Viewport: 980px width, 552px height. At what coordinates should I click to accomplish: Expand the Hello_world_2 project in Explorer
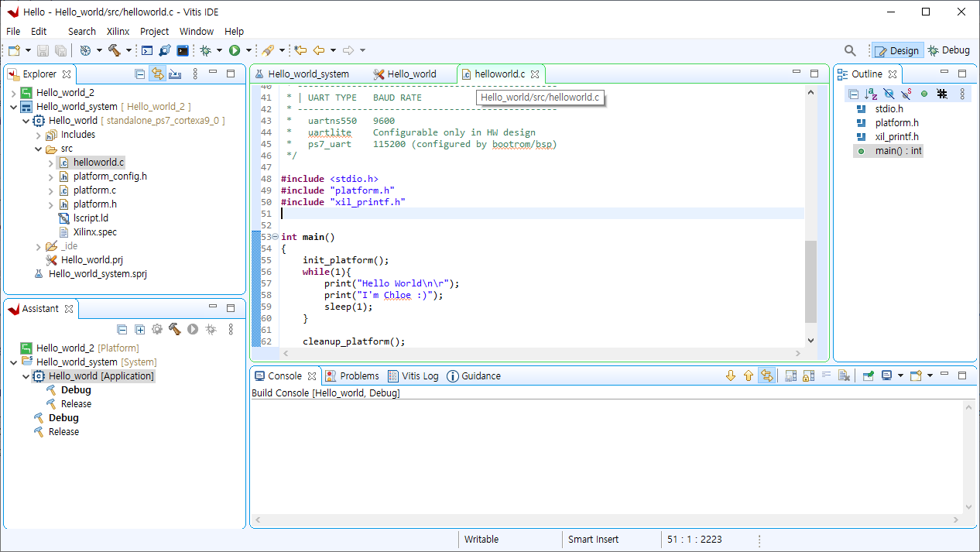13,93
